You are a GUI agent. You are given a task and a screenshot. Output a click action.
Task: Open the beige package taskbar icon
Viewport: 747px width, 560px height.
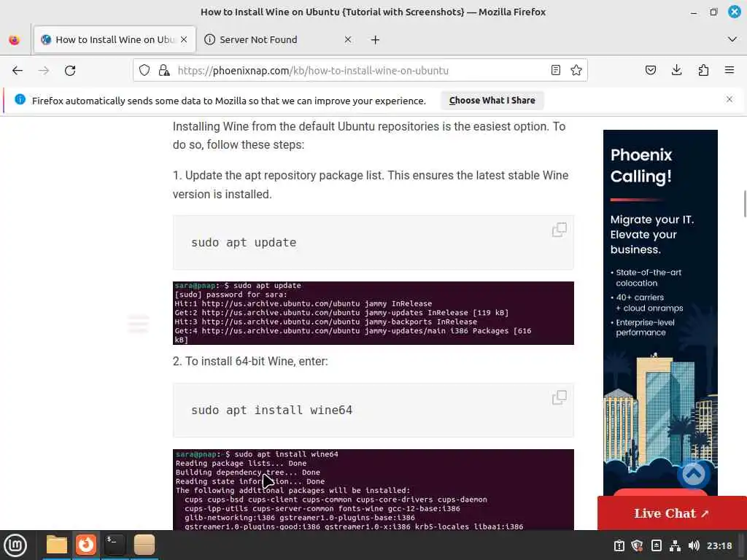pos(144,545)
